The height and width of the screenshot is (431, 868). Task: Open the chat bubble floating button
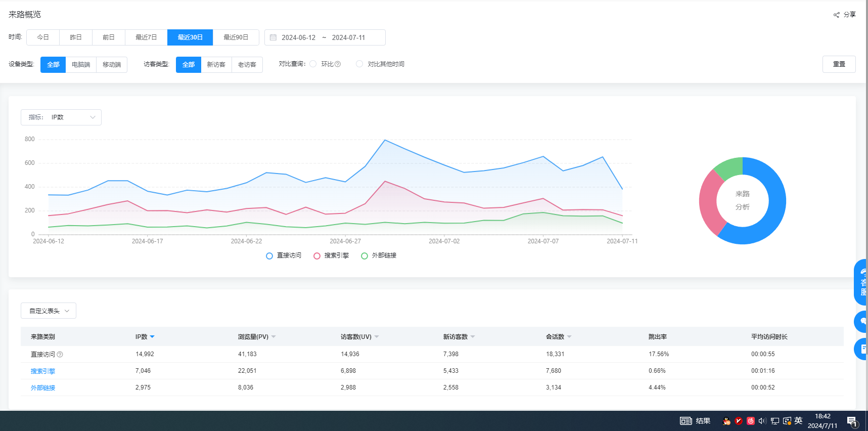point(861,322)
